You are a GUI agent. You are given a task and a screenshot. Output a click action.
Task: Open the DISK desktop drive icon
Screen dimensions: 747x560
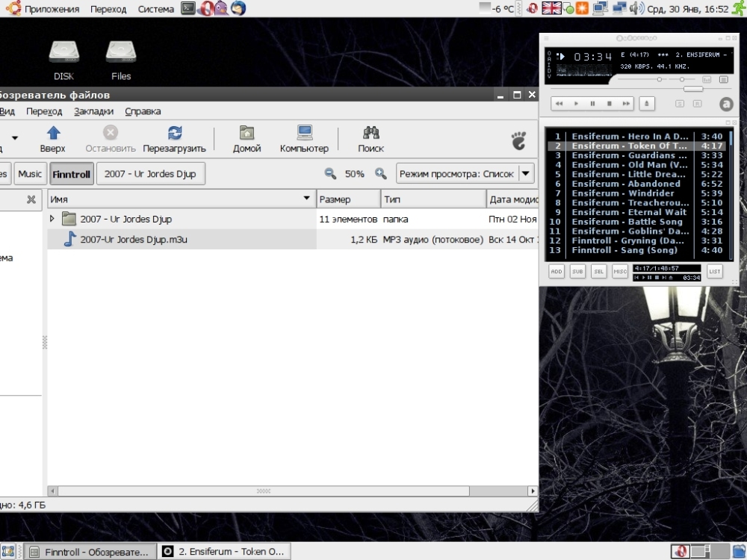(63, 60)
